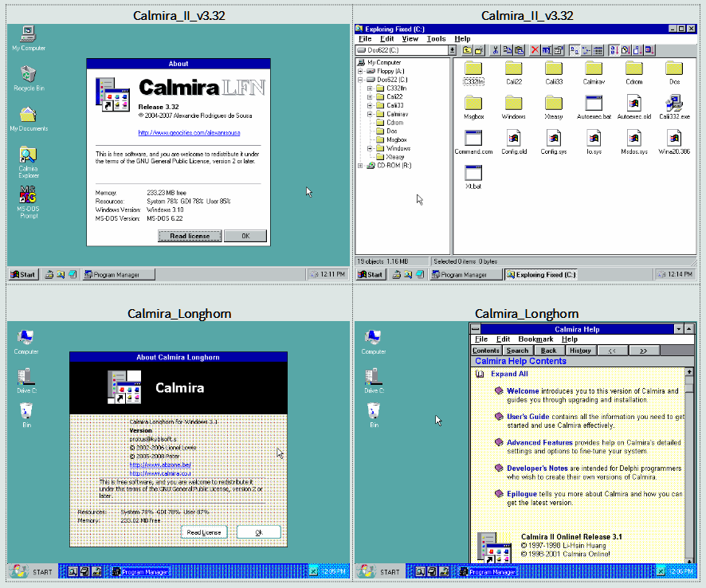
Task: Open Tools menu in Exploring Fixed window
Action: [436, 39]
